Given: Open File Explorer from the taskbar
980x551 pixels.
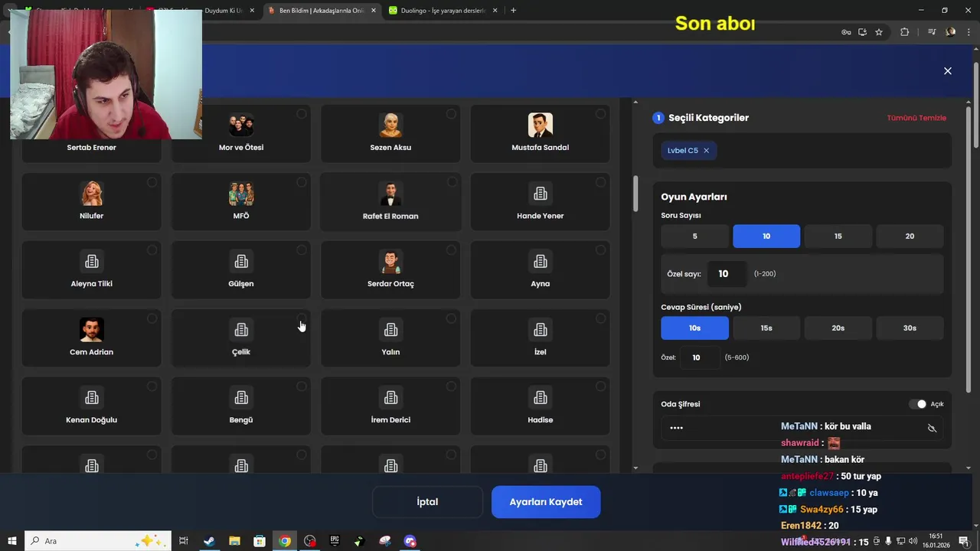Looking at the screenshot, I should click(234, 541).
